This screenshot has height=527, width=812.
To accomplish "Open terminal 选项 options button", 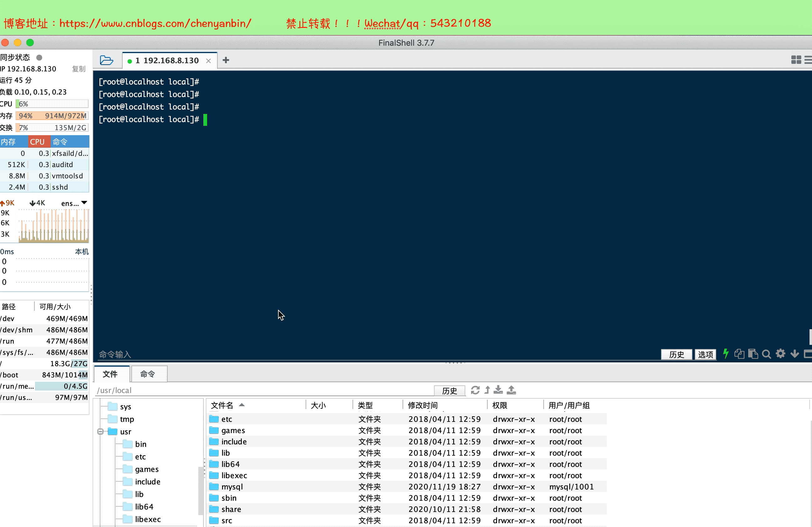I will pos(705,354).
